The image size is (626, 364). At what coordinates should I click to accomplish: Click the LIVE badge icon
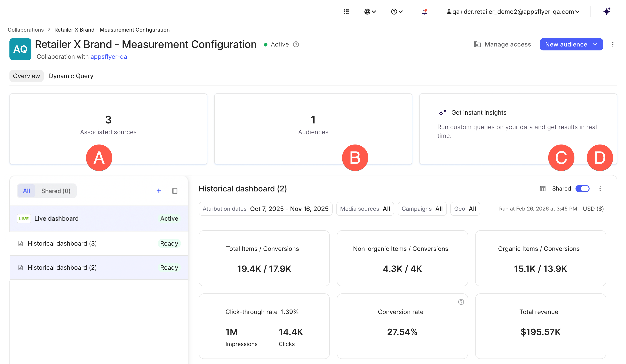(24, 219)
